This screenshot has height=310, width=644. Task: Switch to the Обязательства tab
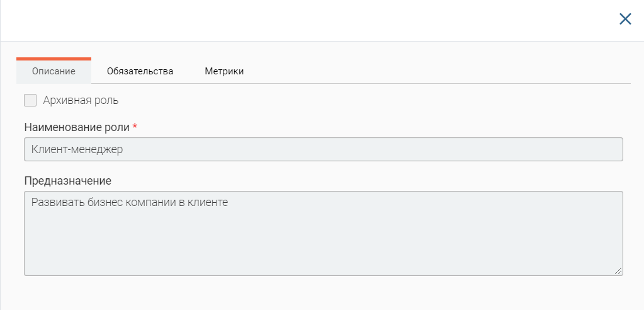(140, 71)
